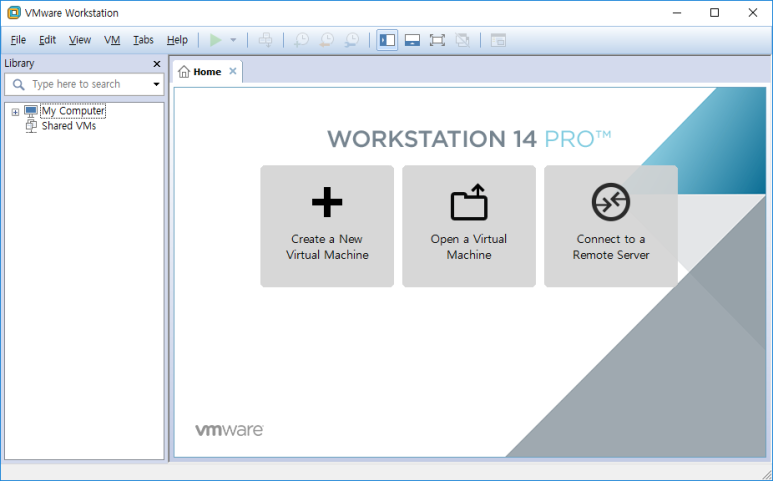Viewport: 773px width, 481px height.
Task: Click the green Power On play button
Action: click(x=215, y=40)
